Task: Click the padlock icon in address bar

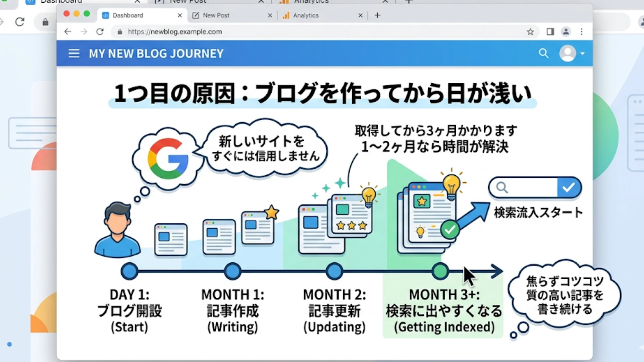Action: click(120, 32)
